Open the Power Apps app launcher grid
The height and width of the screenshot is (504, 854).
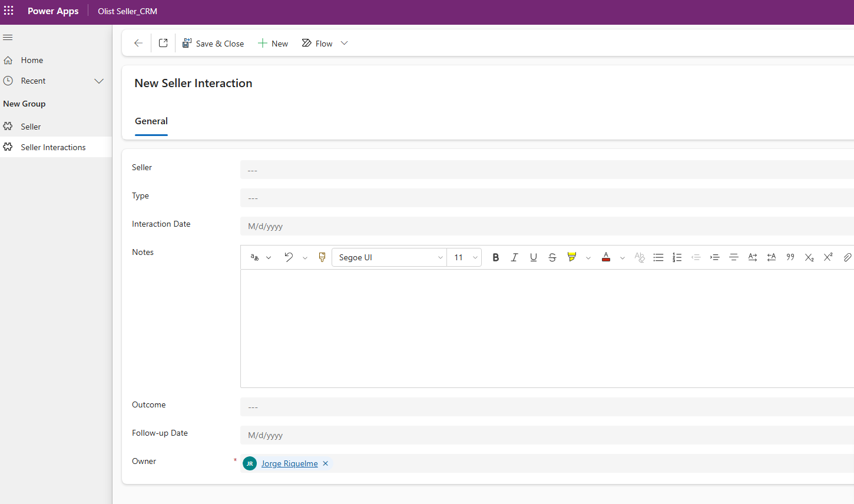9,11
